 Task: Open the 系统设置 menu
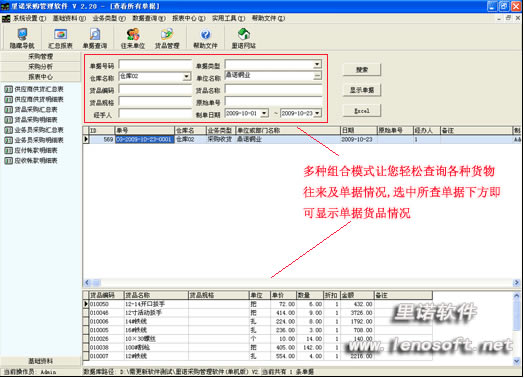(x=29, y=18)
